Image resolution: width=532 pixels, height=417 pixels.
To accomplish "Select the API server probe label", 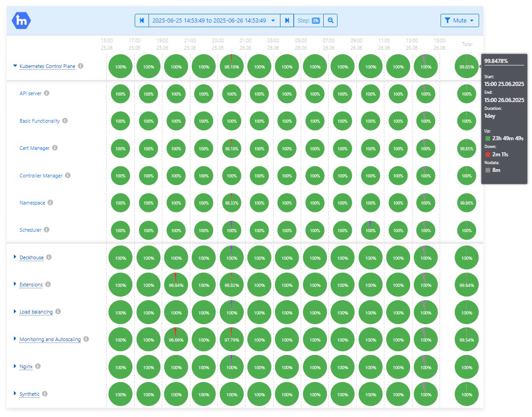I will (30, 93).
